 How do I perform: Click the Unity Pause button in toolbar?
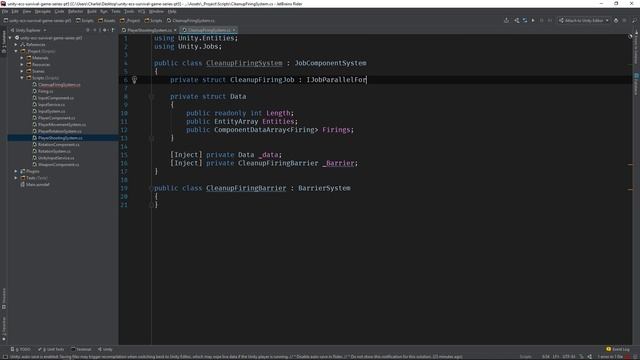pos(542,20)
